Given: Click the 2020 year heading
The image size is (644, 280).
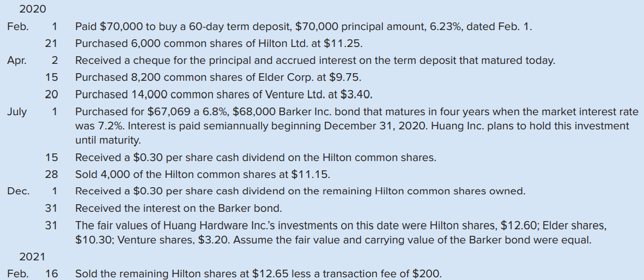Looking at the screenshot, I should tap(33, 9).
